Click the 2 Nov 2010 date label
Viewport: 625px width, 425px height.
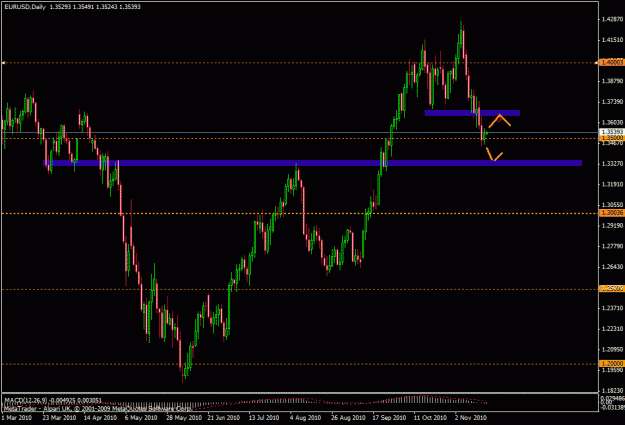pos(471,418)
